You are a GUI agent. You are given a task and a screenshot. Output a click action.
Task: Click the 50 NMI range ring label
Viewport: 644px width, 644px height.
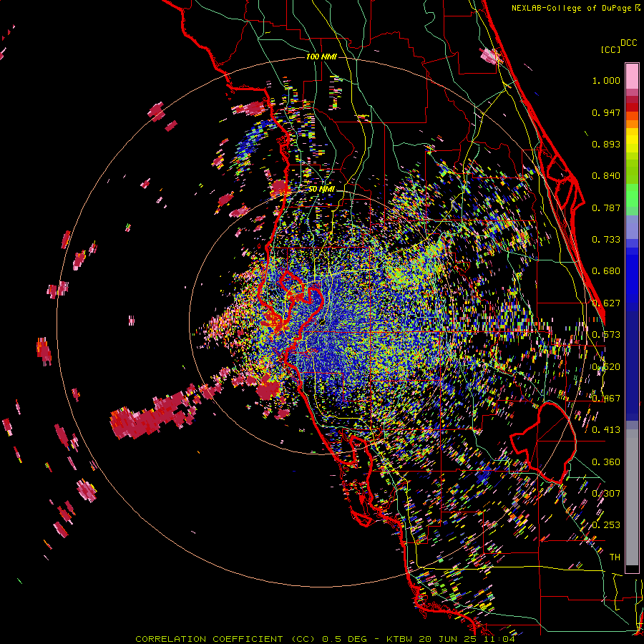321,190
